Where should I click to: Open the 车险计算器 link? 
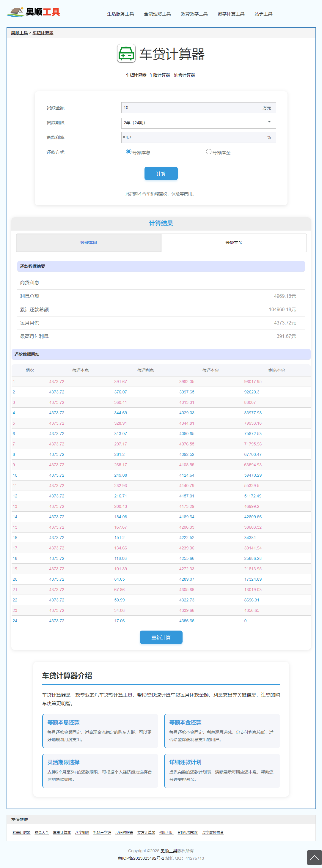[x=159, y=75]
